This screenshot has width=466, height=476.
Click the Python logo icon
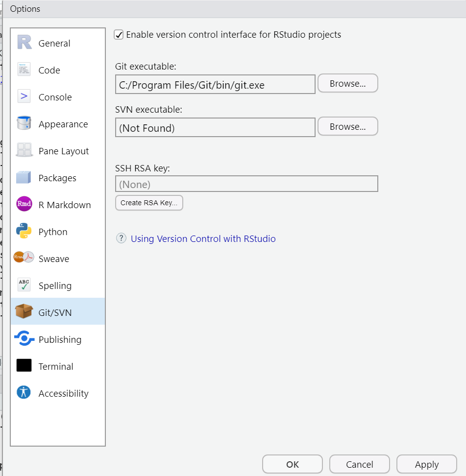(24, 231)
